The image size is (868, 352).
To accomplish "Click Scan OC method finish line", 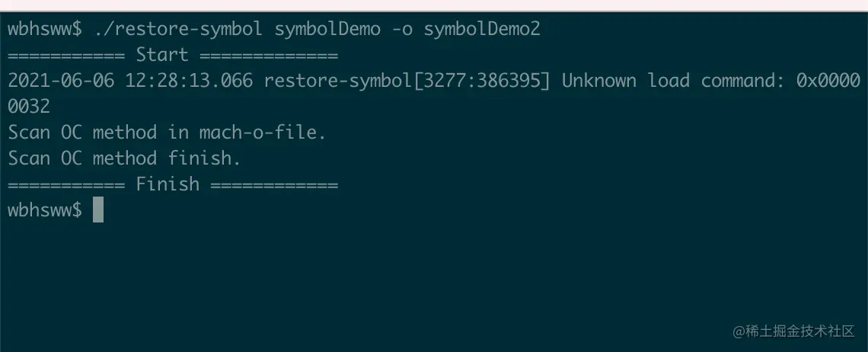I will [125, 158].
